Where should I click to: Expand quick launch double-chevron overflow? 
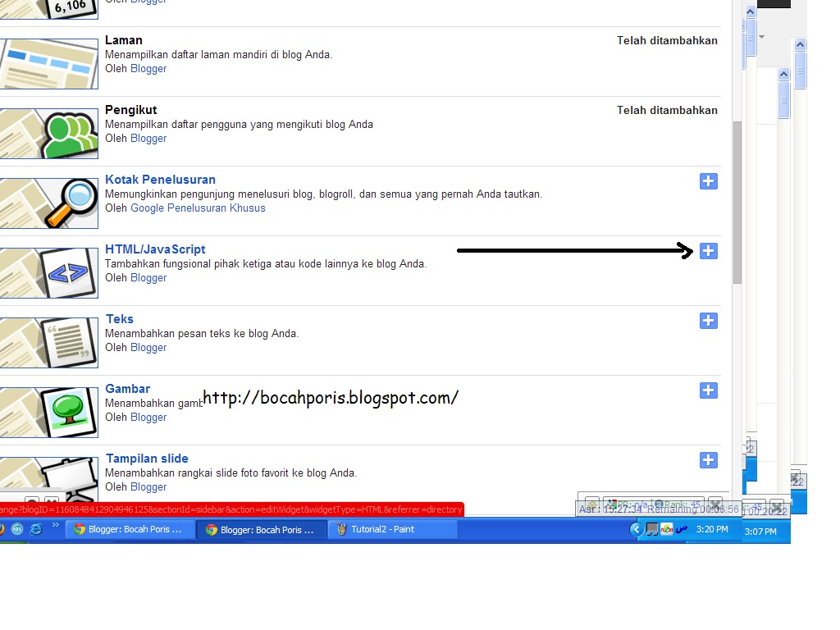[55, 526]
